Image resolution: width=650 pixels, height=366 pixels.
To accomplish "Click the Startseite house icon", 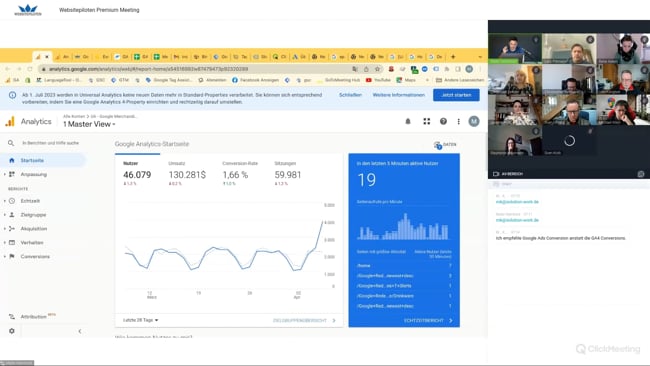I will (x=12, y=160).
